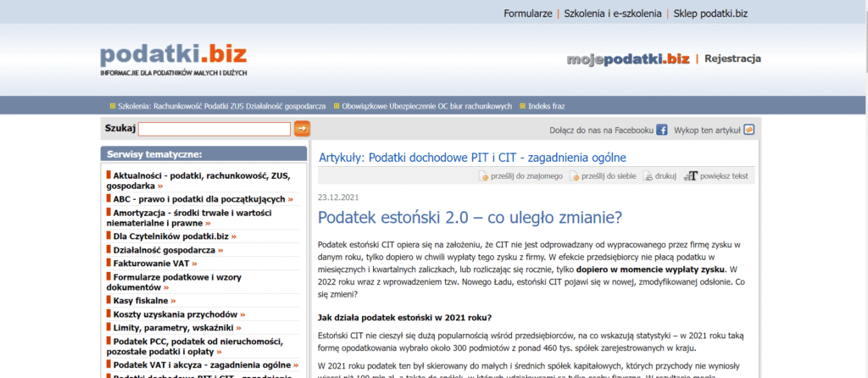868x378 pixels.
Task: Open the Formularze top menu
Action: 527,14
